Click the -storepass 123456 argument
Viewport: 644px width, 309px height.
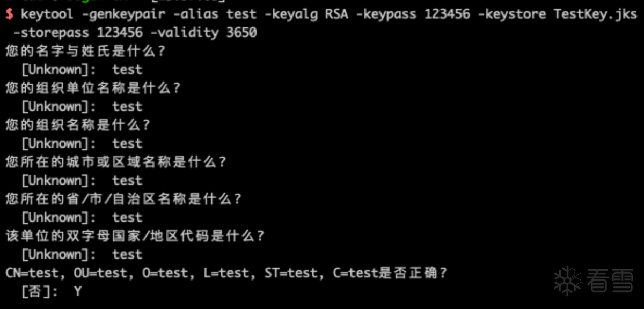pos(82,33)
